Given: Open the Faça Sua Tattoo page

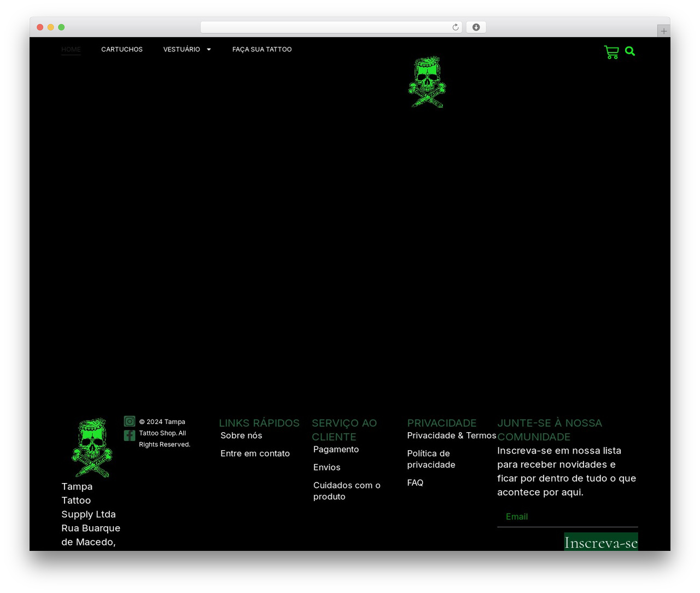Looking at the screenshot, I should (x=262, y=49).
